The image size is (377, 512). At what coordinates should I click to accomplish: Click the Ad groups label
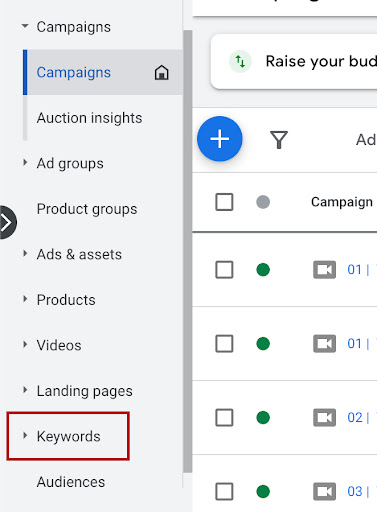tap(70, 164)
